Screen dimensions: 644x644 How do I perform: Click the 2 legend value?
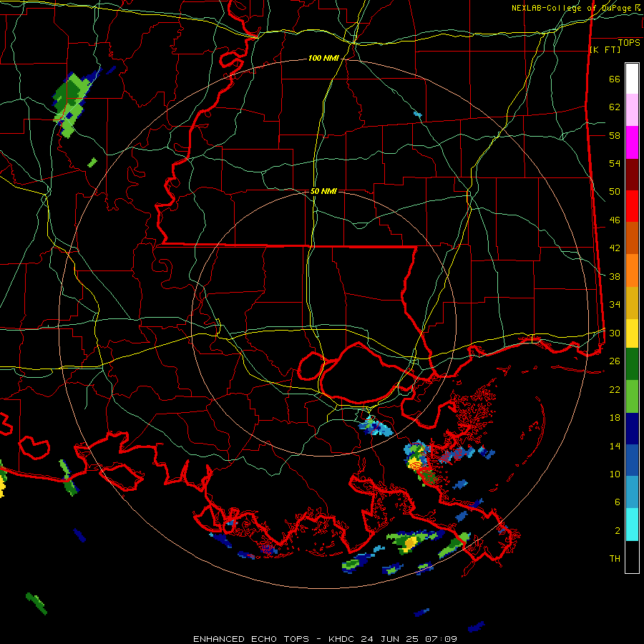618,531
